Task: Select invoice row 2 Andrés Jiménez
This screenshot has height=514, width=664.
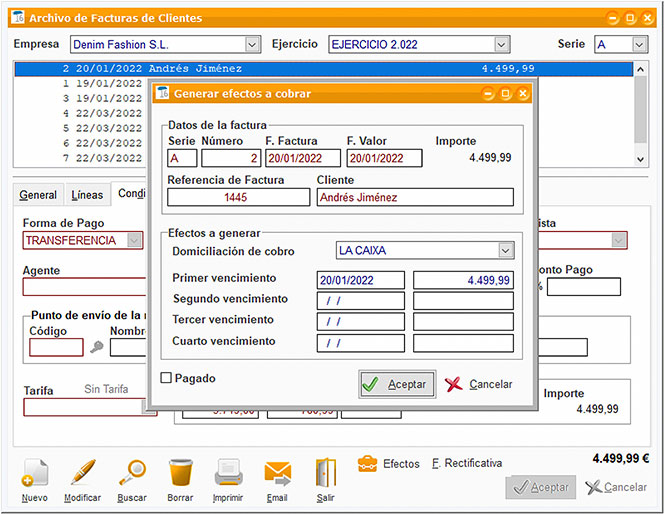Action: click(324, 69)
